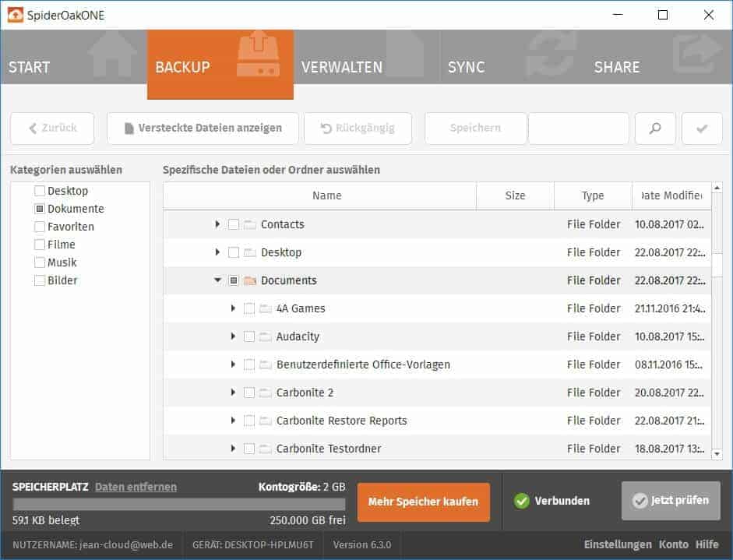Screen dimensions: 733x560
Task: Check the Carbonite Testordner folder checkbox
Action: tap(249, 449)
